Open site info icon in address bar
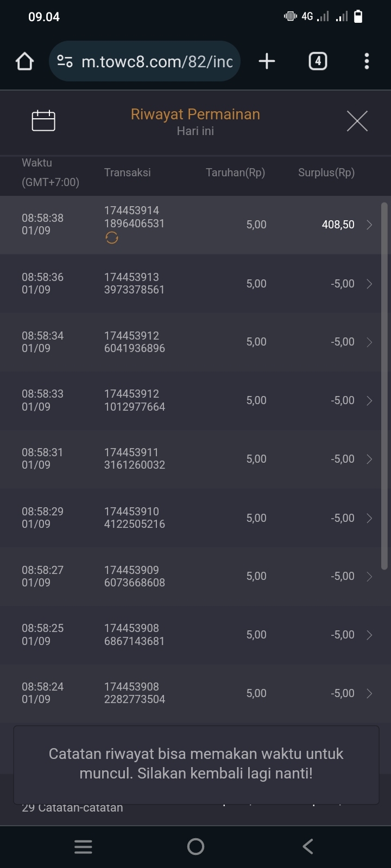This screenshot has height=868, width=391. point(65,61)
